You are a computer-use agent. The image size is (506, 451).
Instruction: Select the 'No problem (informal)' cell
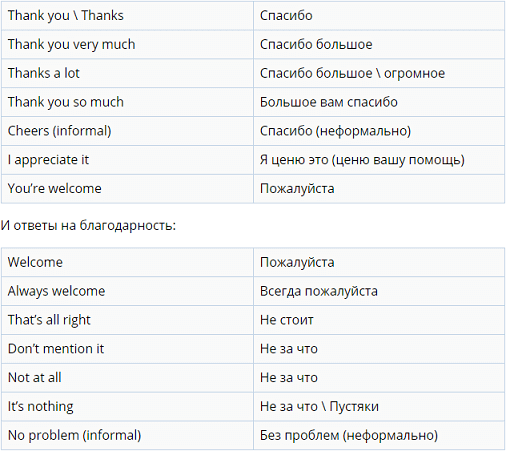(x=127, y=435)
